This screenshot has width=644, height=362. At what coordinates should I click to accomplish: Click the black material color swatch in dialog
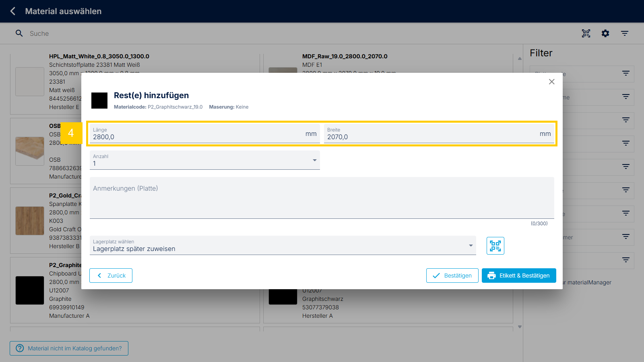point(99,101)
